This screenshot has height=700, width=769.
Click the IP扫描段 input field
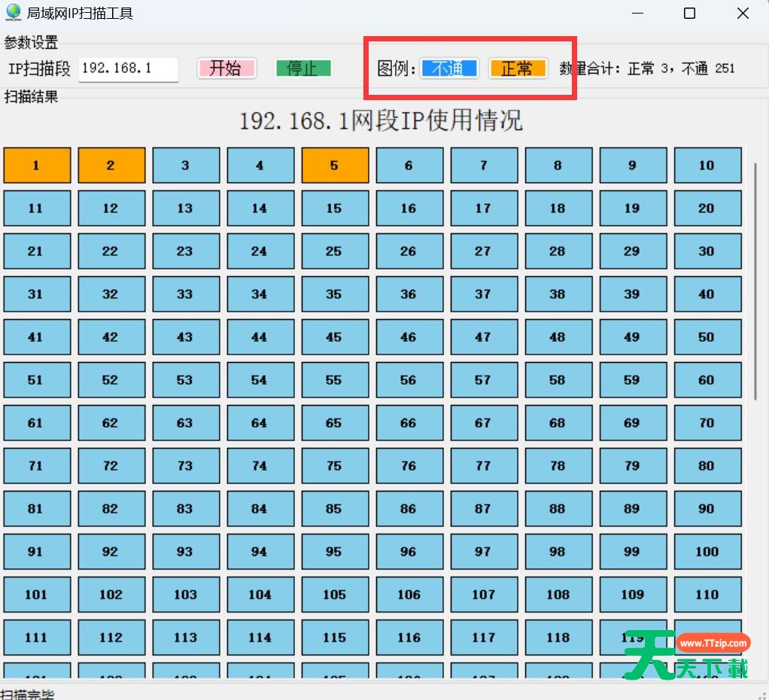coord(128,68)
